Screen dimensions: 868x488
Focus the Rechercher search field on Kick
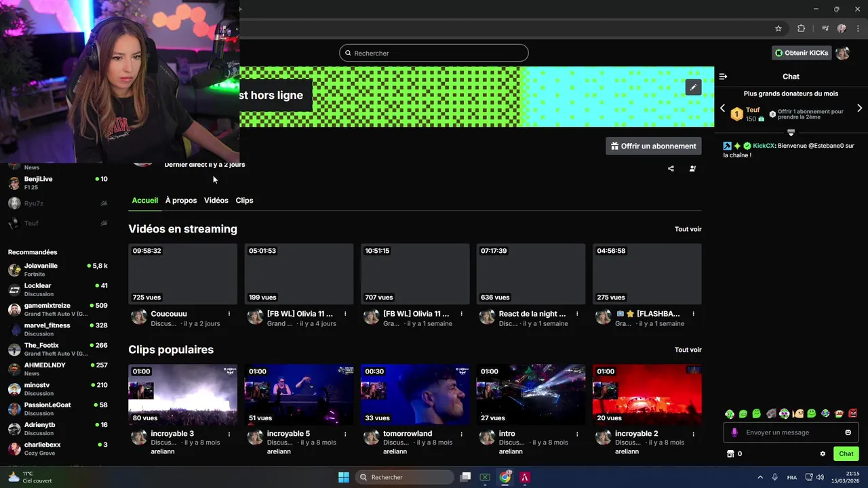pyautogui.click(x=434, y=53)
